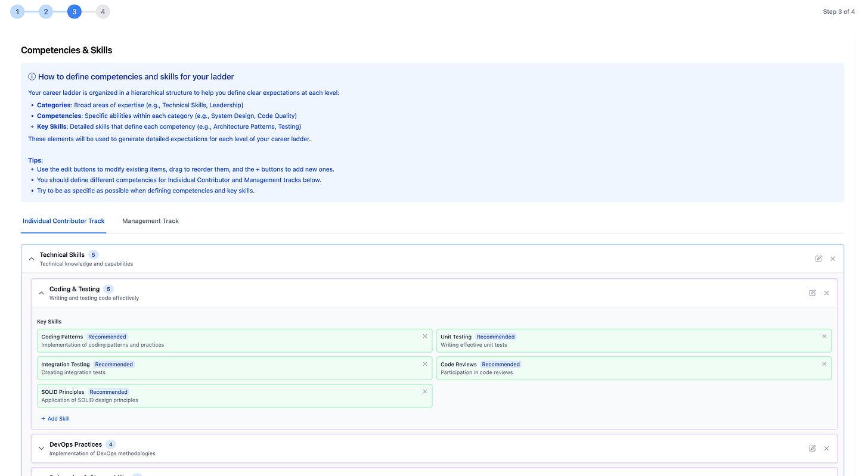The height and width of the screenshot is (476, 868).
Task: Open the Coding Patterns skill card
Action: [x=234, y=341]
